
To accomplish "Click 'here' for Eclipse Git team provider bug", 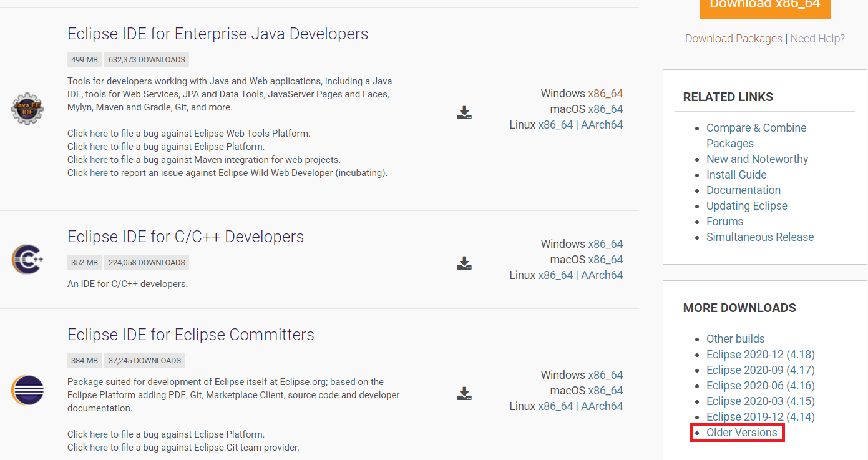I will pos(99,448).
